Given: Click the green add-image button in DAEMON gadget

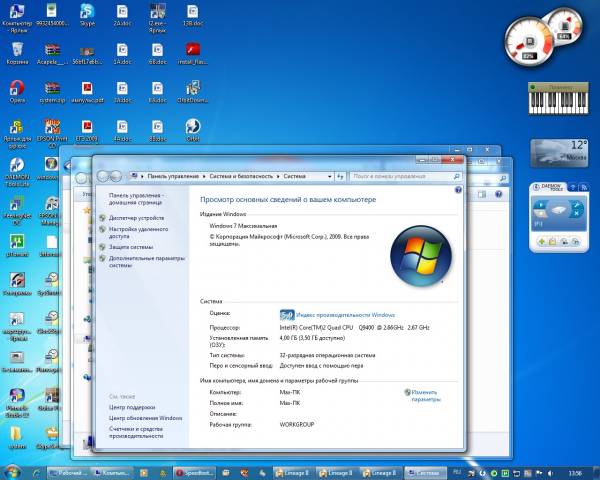Looking at the screenshot, I should tap(541, 242).
